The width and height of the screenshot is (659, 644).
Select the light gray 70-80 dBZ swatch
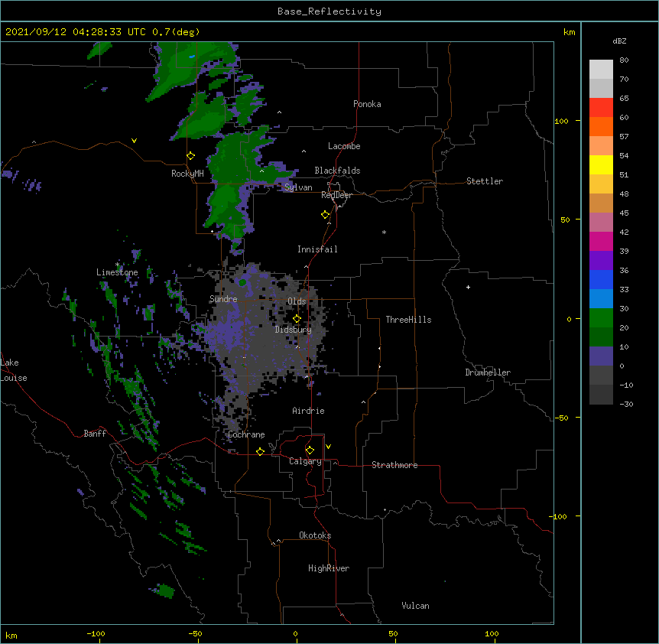(x=601, y=70)
